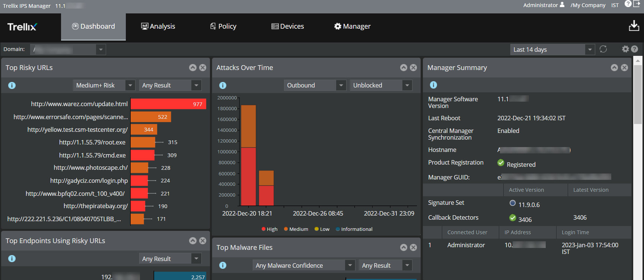Click the logout icon in title bar

click(637, 4)
